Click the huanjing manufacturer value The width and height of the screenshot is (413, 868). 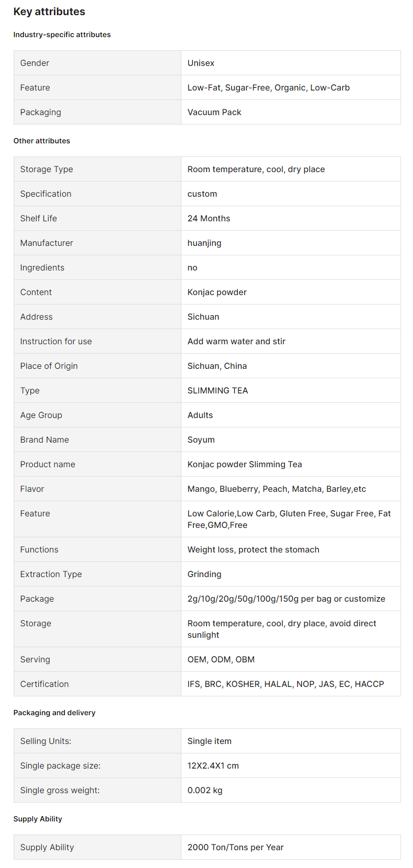click(204, 243)
